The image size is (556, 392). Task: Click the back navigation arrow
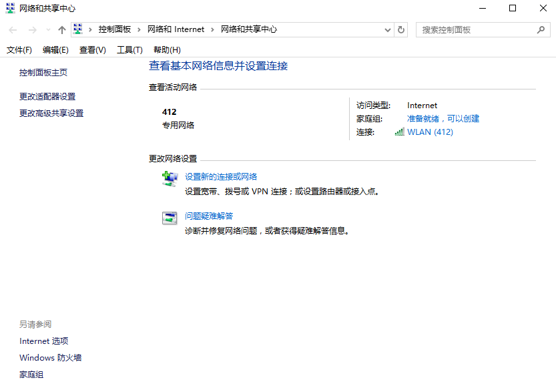point(13,30)
